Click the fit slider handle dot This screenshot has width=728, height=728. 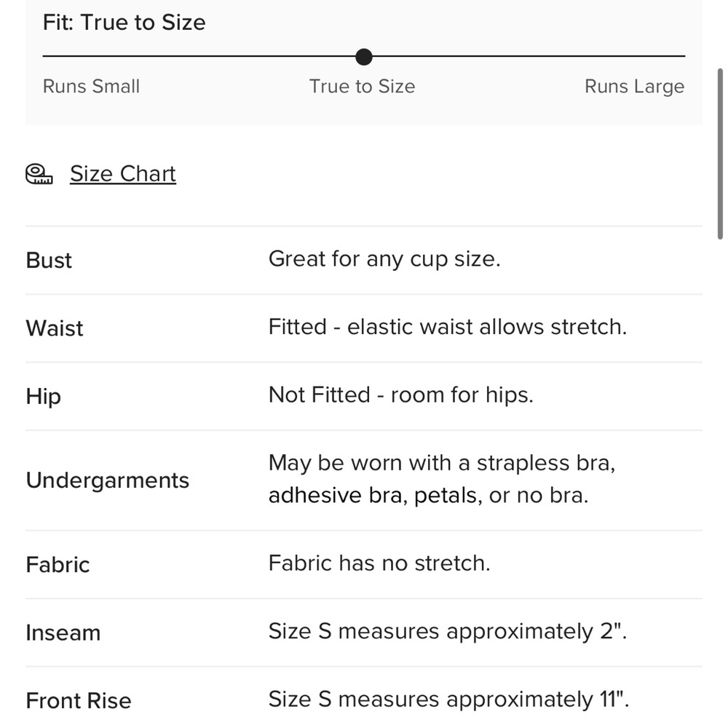pos(364,57)
